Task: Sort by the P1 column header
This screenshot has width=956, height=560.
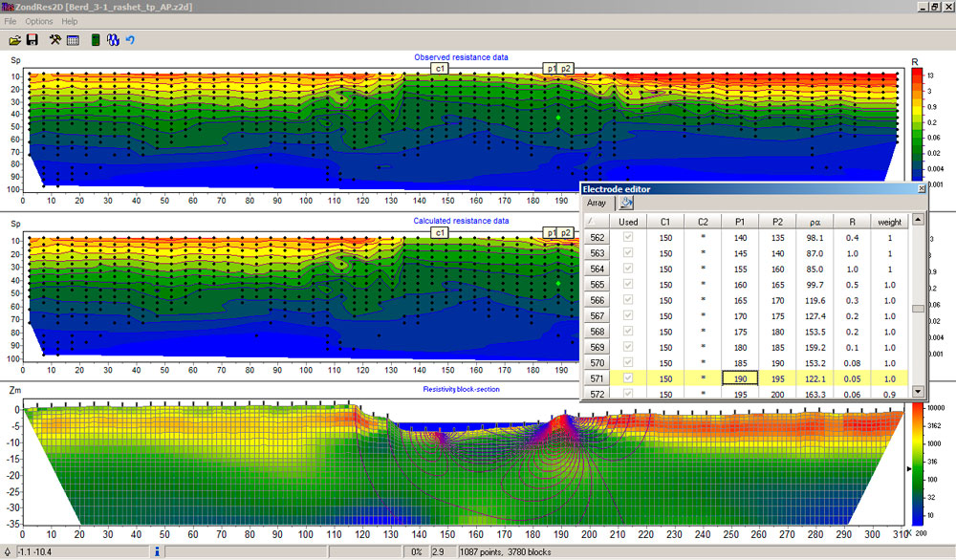Action: 739,221
